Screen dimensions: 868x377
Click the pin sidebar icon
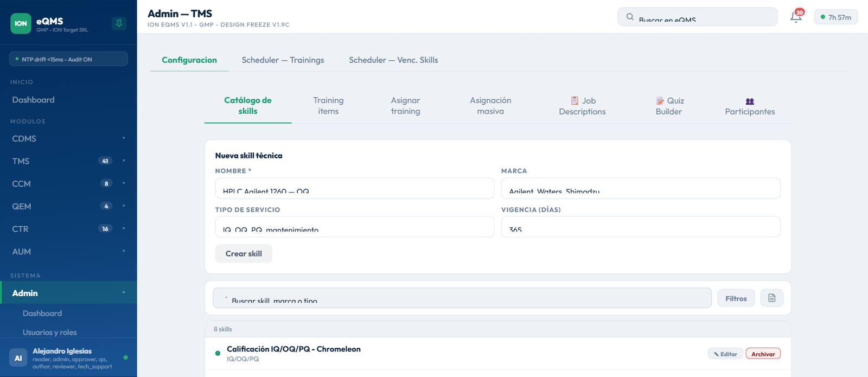[x=119, y=23]
